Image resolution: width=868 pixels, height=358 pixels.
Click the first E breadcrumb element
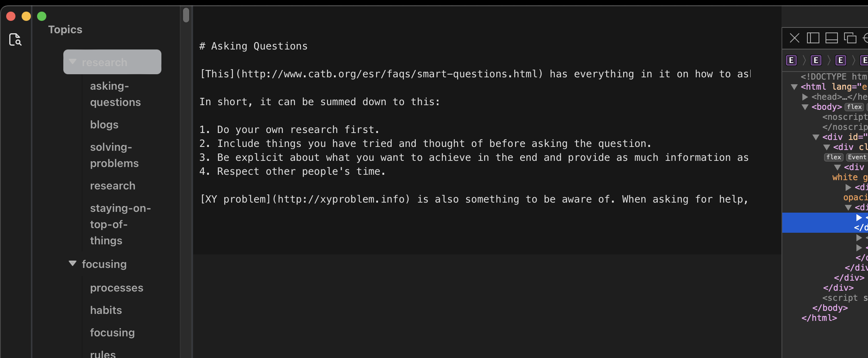[791, 60]
